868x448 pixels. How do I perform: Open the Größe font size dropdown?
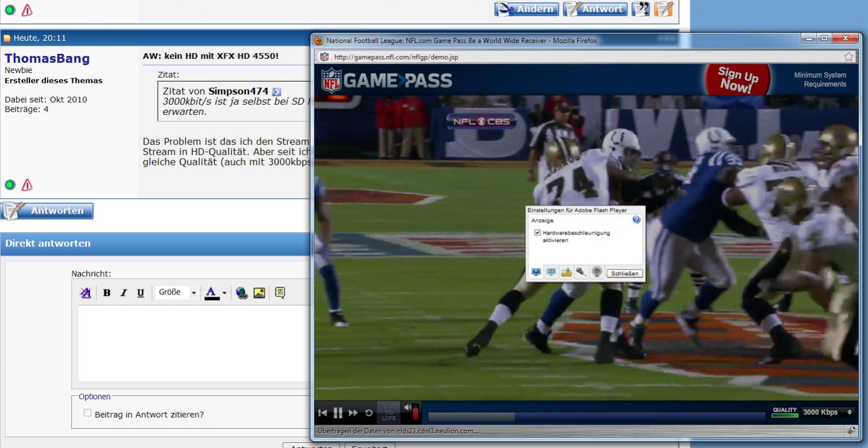click(x=176, y=292)
